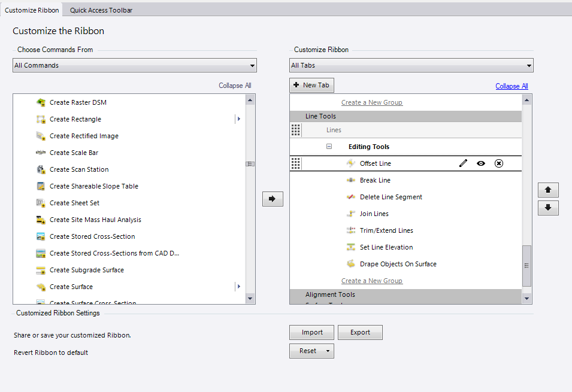This screenshot has height=392, width=572.
Task: Collapse the Editing Tools group
Action: pos(329,147)
